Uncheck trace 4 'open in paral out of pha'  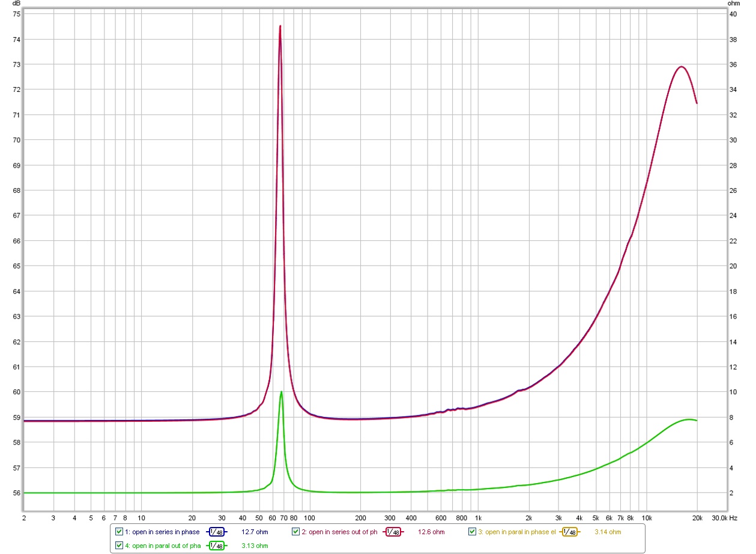pyautogui.click(x=119, y=546)
